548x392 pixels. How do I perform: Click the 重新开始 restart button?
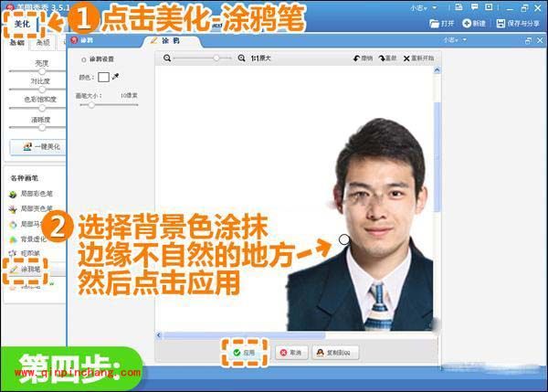(418, 58)
